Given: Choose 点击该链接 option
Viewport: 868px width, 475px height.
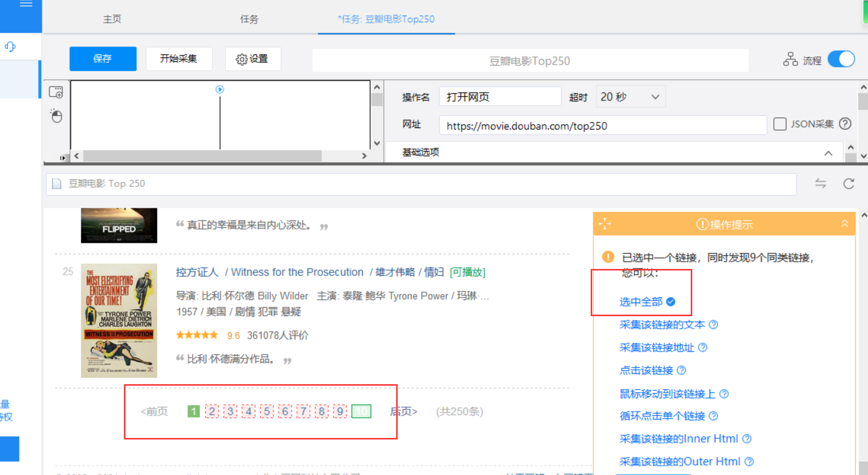Looking at the screenshot, I should click(646, 370).
